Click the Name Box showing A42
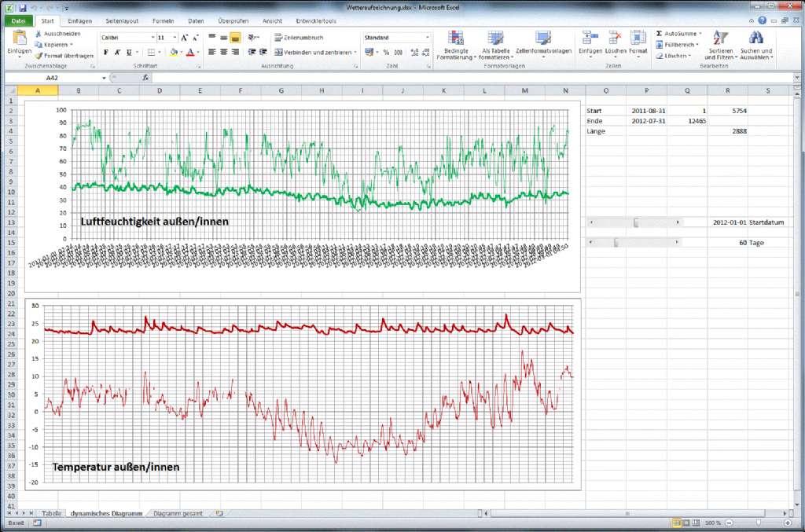Image resolution: width=805 pixels, height=532 pixels. pyautogui.click(x=53, y=78)
